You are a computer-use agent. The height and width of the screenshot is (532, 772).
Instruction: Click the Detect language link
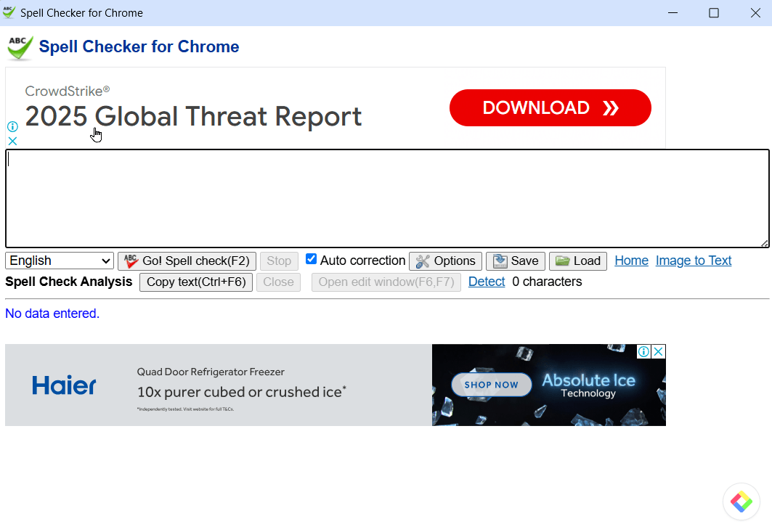487,282
